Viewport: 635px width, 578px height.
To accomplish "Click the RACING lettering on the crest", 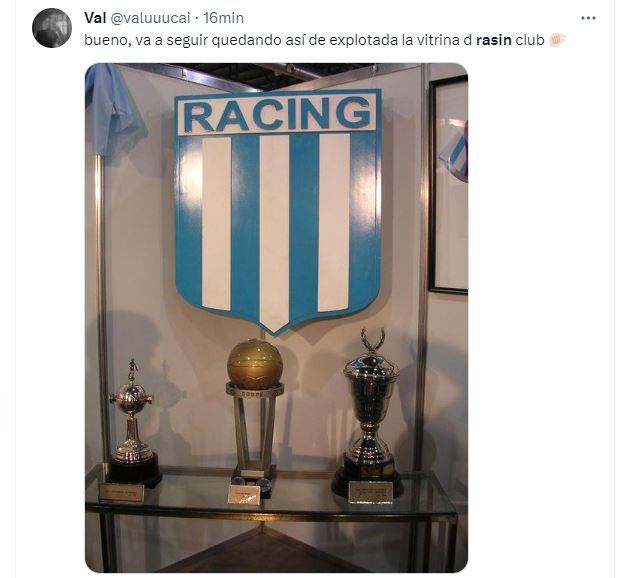I will [x=277, y=113].
